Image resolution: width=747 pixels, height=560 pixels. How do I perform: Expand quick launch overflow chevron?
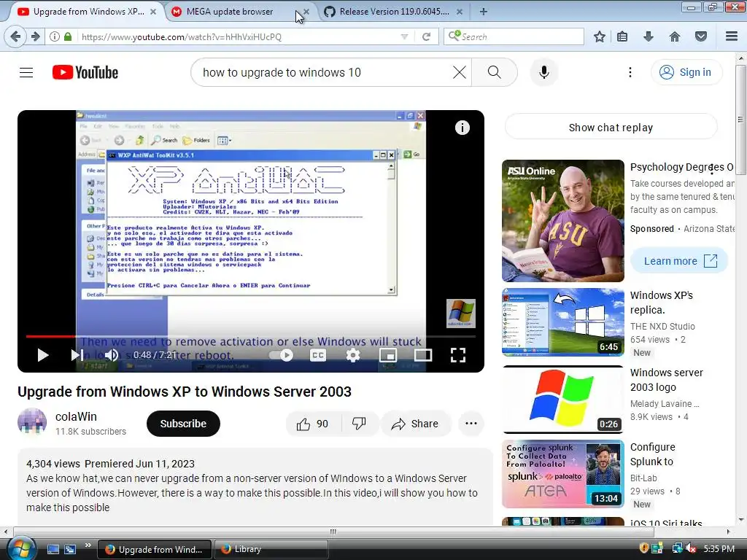[x=88, y=545]
